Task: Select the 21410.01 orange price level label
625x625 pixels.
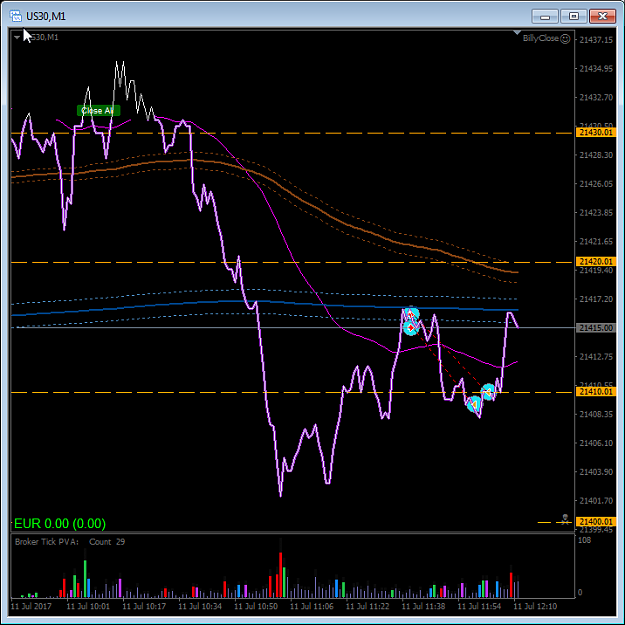Action: click(x=596, y=392)
